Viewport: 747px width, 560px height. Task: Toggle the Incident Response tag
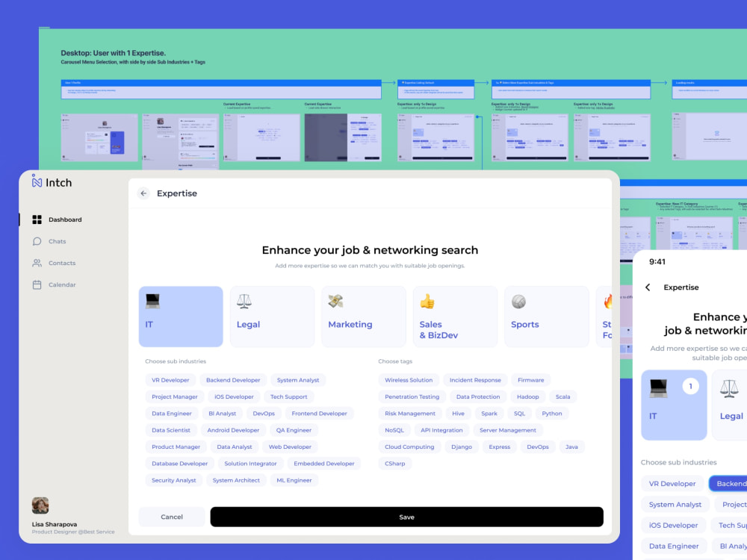475,380
